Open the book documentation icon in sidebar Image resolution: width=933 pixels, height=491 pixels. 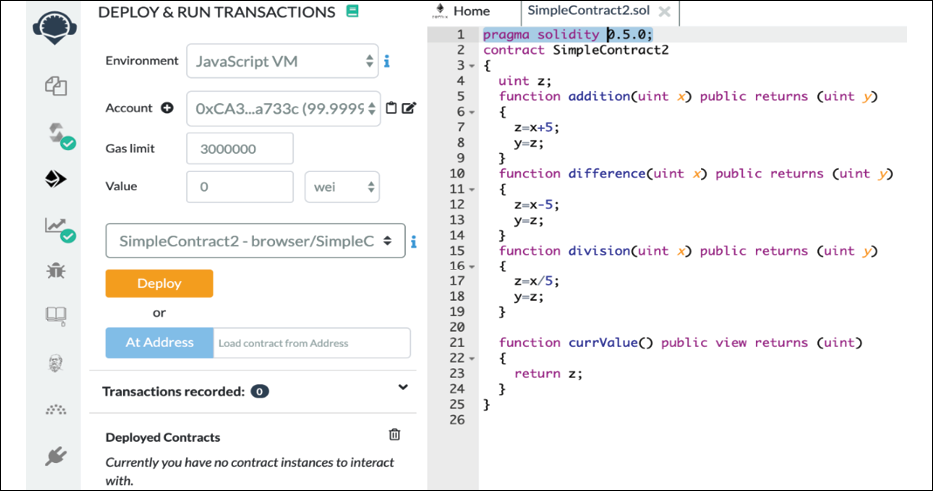[56, 315]
